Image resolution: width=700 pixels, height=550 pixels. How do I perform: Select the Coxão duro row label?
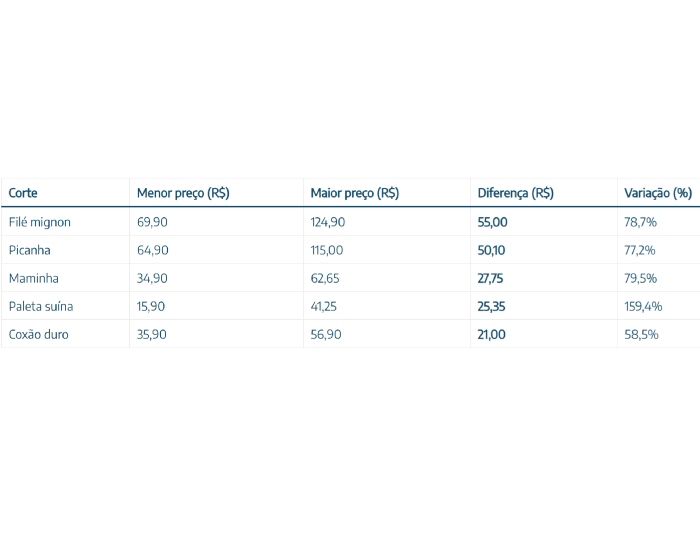pyautogui.click(x=39, y=334)
